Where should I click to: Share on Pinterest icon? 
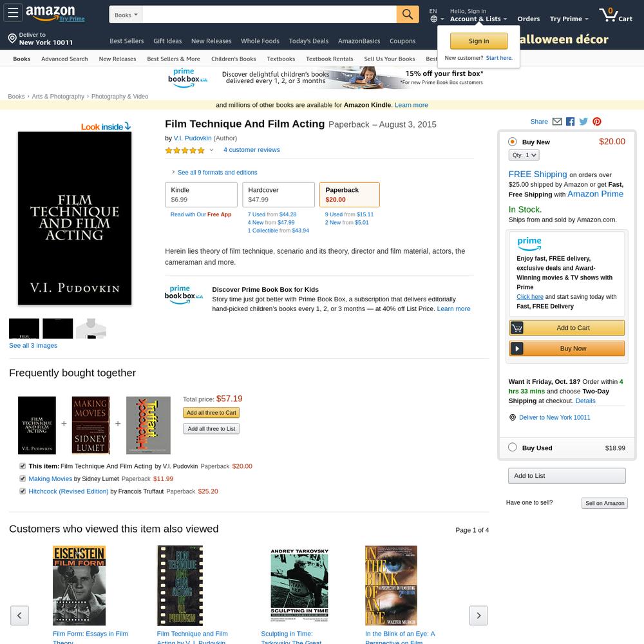[597, 122]
